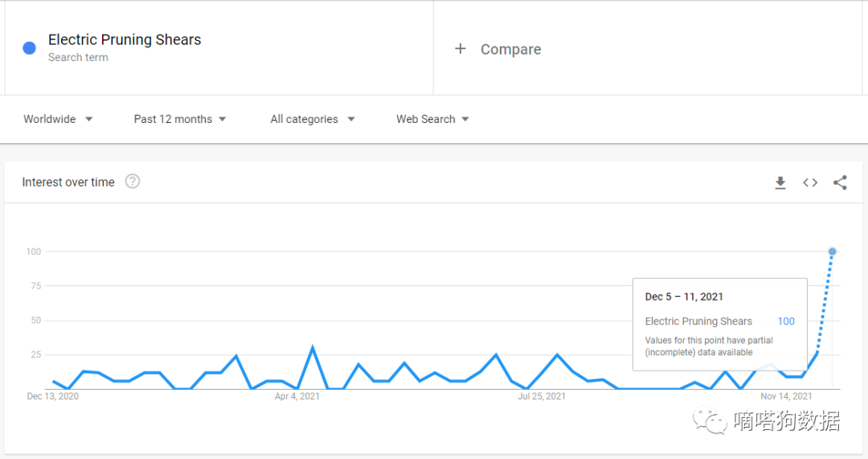Click the Jul 25, 2021 axis label
This screenshot has width=868, height=459.
[541, 396]
